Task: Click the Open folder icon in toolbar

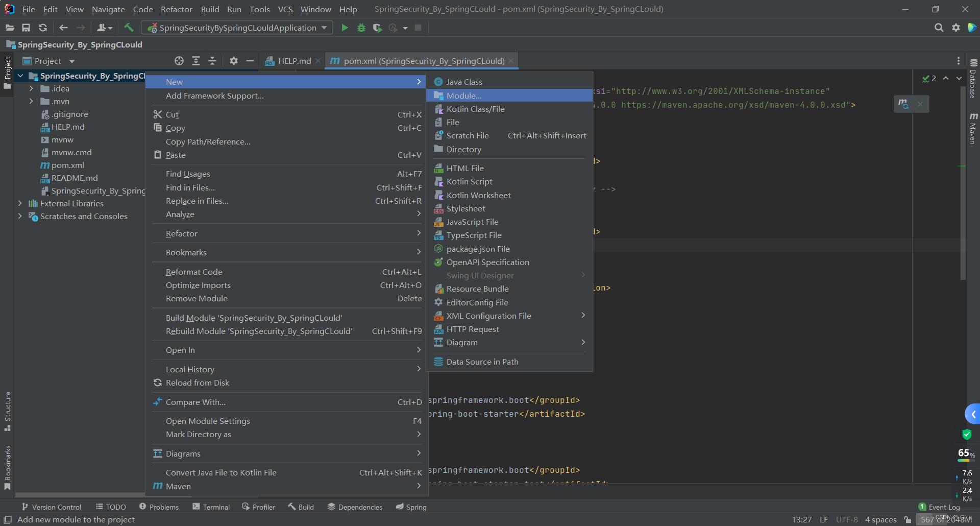Action: (10, 28)
